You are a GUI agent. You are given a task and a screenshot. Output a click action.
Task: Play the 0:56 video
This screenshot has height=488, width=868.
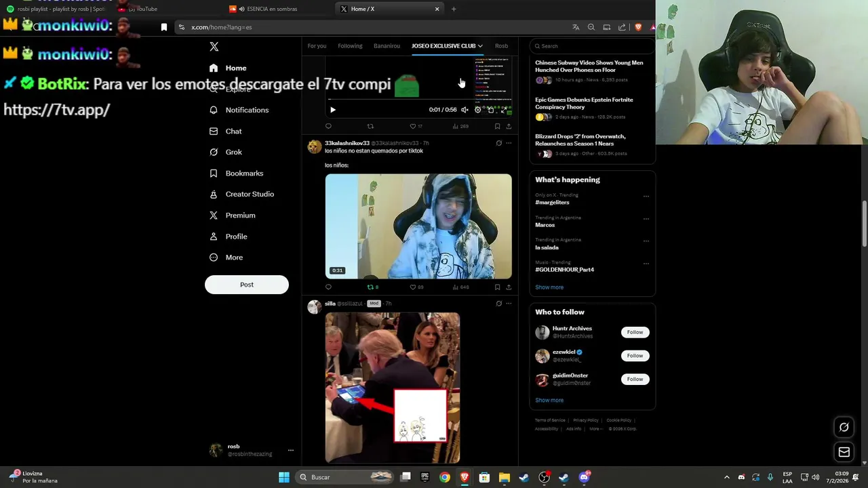pyautogui.click(x=332, y=110)
